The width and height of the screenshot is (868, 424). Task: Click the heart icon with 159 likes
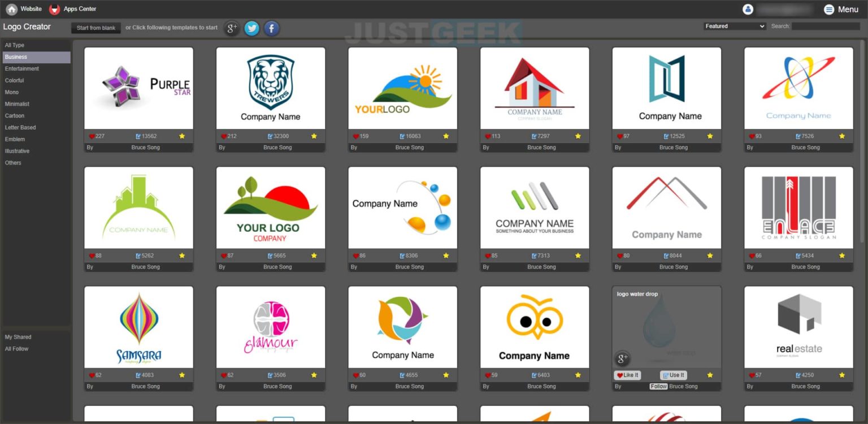point(356,136)
